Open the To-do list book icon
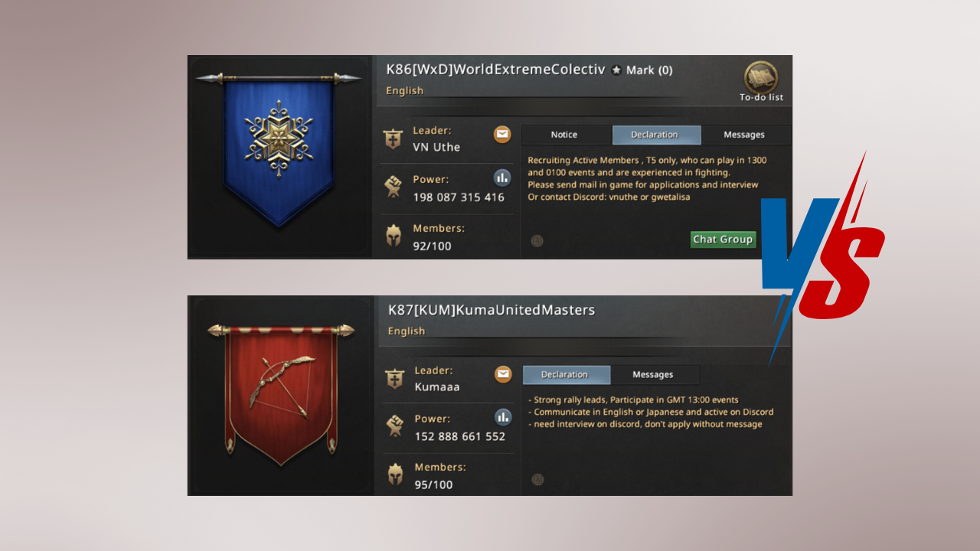 pos(760,78)
